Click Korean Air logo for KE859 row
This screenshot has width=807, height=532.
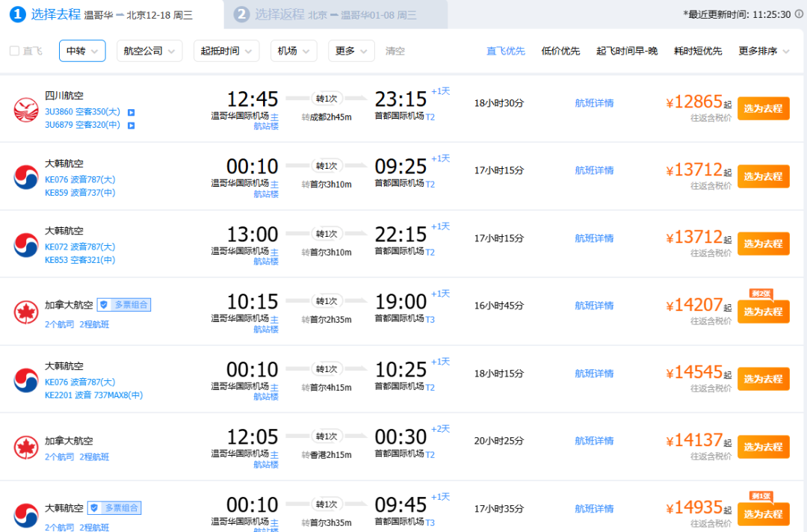(25, 178)
